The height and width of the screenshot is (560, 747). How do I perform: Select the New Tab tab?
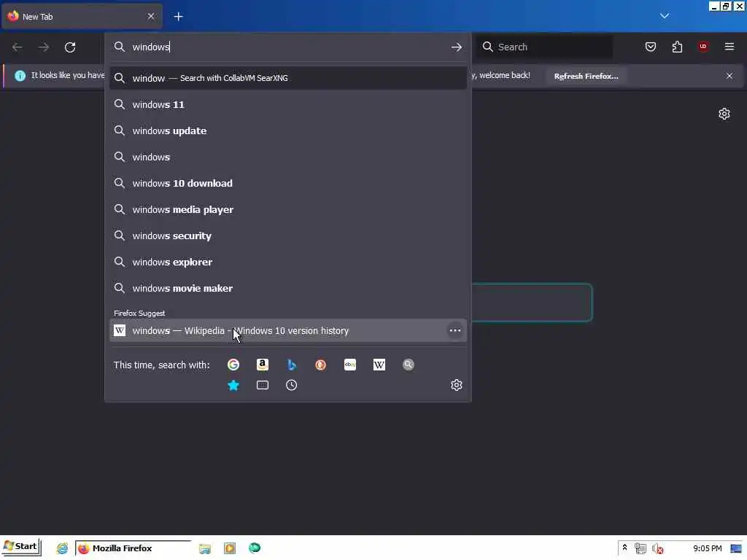[82, 17]
